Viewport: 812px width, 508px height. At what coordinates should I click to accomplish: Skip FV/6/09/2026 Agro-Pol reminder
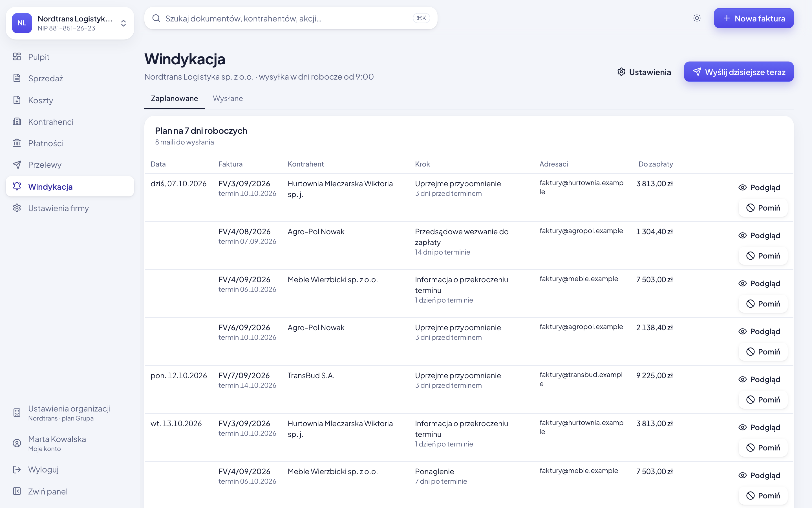763,352
